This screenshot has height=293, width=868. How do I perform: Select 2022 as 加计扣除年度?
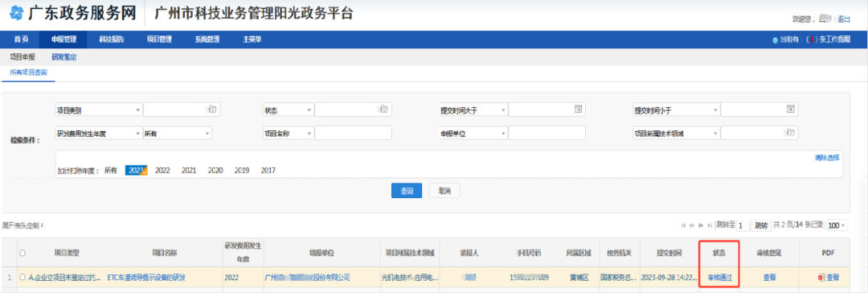point(162,171)
